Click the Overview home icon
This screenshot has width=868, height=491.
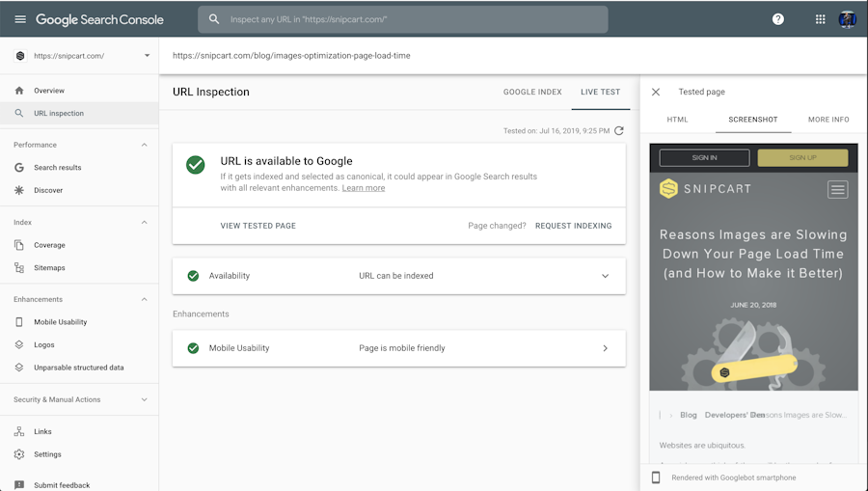pos(19,91)
